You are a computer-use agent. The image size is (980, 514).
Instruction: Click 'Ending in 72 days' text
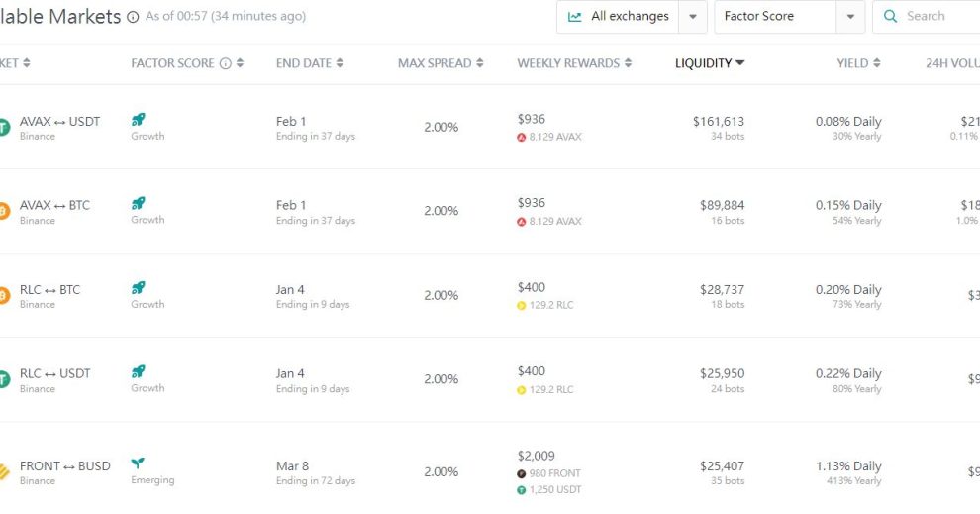pos(316,481)
